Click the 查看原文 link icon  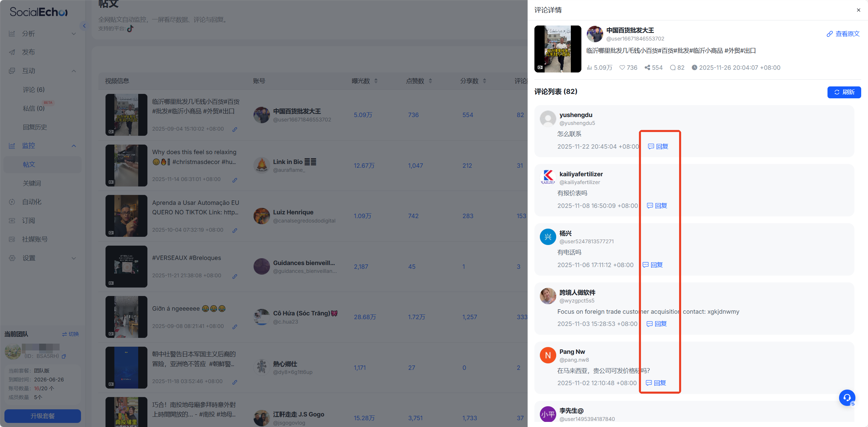pos(830,34)
